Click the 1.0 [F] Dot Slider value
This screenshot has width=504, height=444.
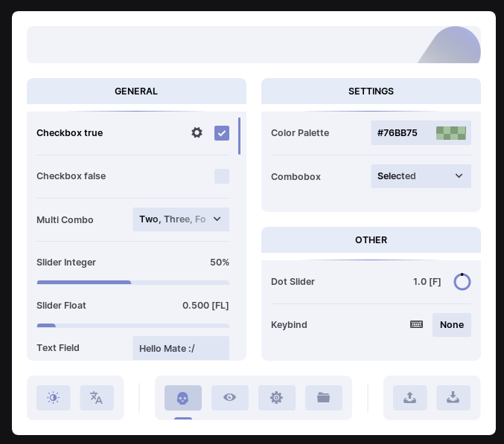427,282
